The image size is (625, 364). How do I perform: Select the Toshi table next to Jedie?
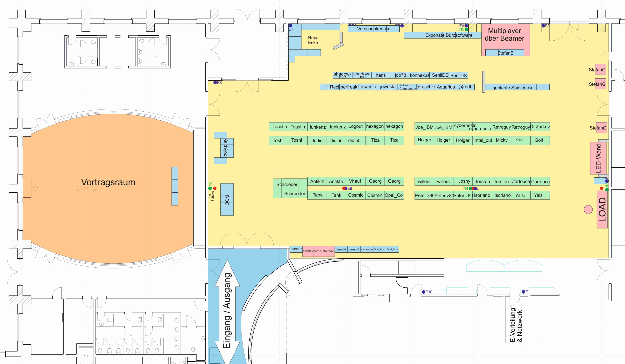(x=298, y=140)
